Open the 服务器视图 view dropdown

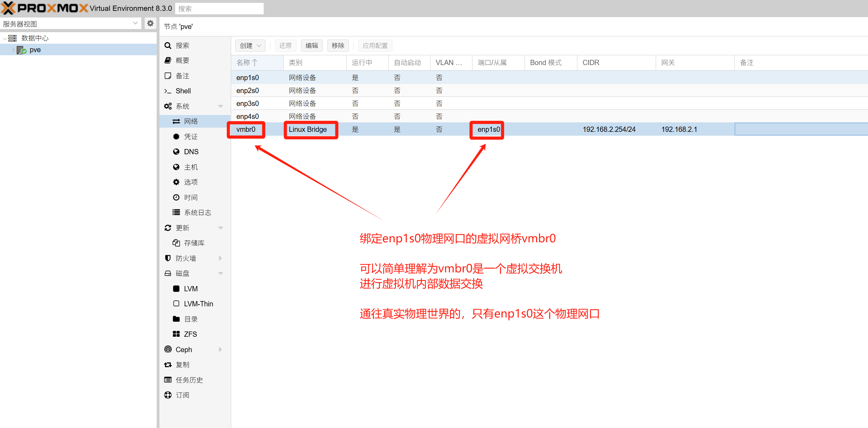pyautogui.click(x=70, y=23)
